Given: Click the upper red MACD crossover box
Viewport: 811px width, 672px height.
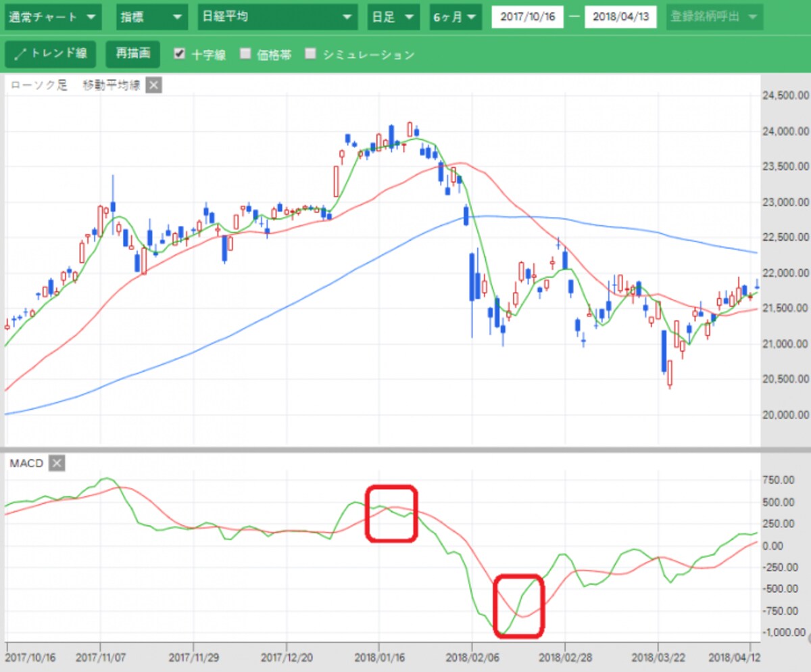Looking at the screenshot, I should click(x=391, y=513).
